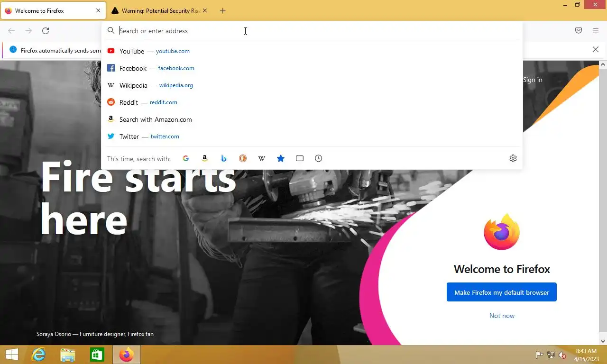Search with DuckDuckGo engine icon
This screenshot has width=607, height=364.
[243, 158]
